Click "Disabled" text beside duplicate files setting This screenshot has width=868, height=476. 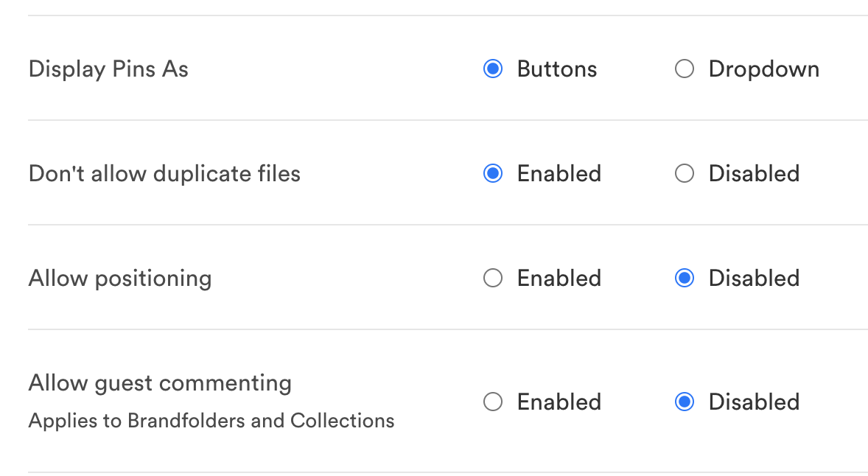[x=754, y=174]
